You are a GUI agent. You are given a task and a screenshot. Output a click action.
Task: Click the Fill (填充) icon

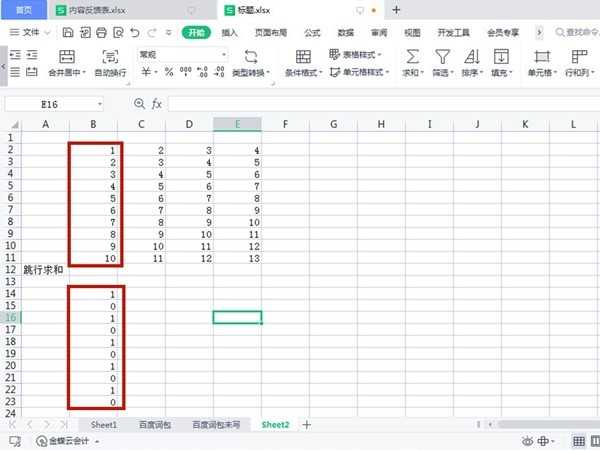click(501, 57)
